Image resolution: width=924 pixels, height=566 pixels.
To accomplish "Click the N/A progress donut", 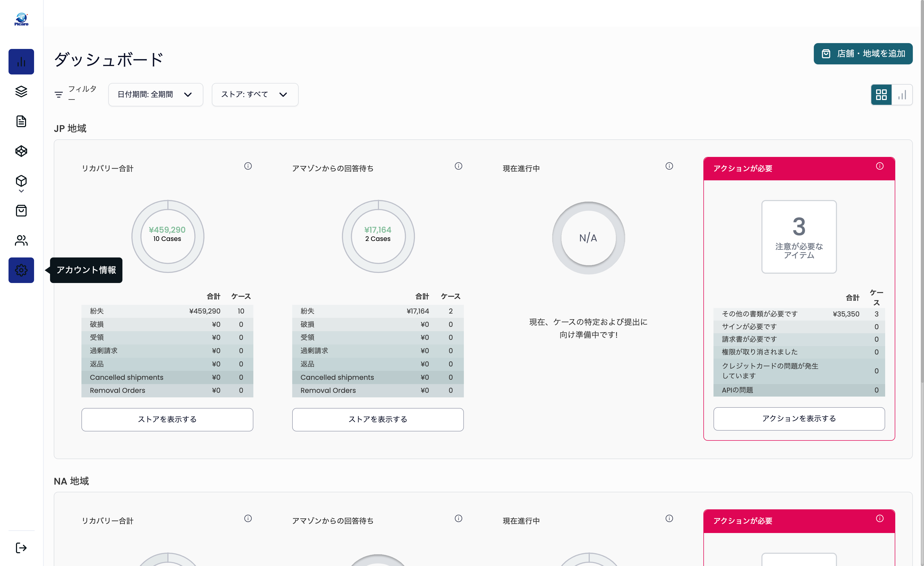I will [588, 238].
